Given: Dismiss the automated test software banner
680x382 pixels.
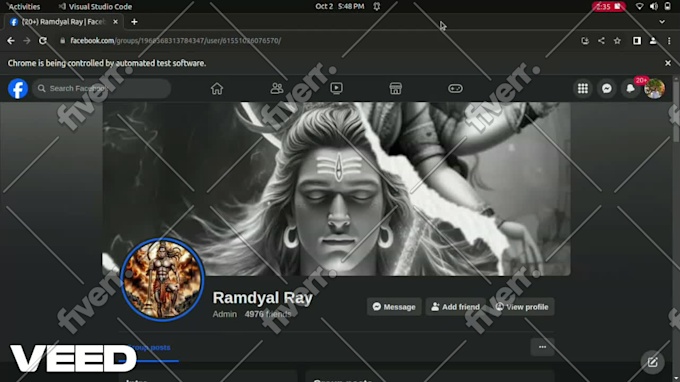Looking at the screenshot, I should point(668,63).
